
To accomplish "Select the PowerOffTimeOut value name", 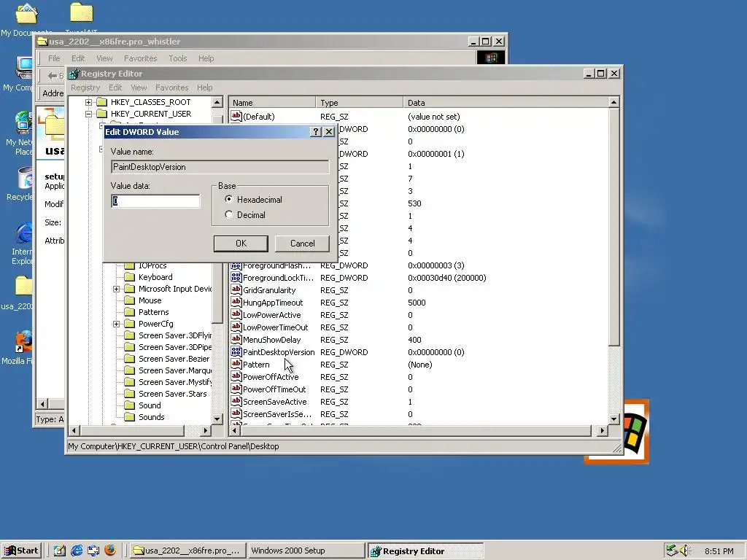I will (274, 389).
